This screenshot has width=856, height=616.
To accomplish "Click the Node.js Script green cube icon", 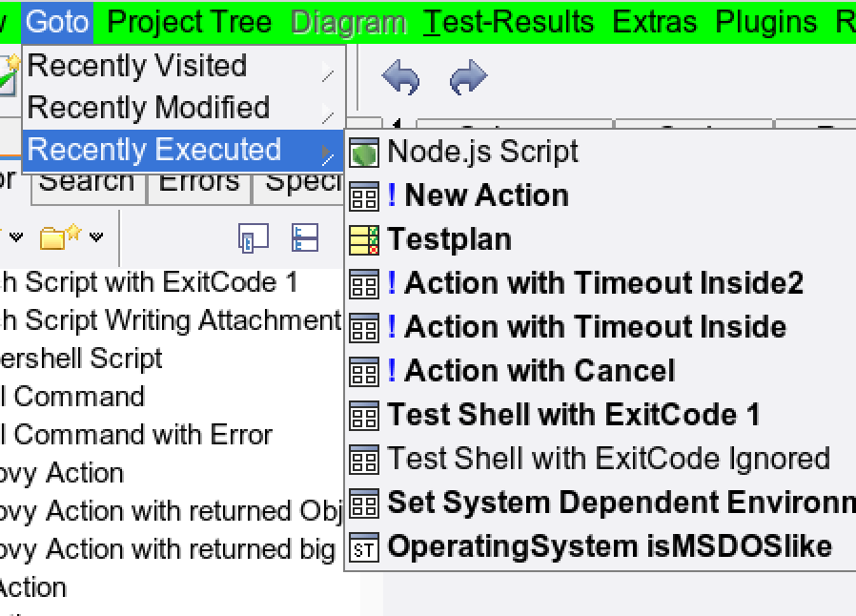I will 364,153.
